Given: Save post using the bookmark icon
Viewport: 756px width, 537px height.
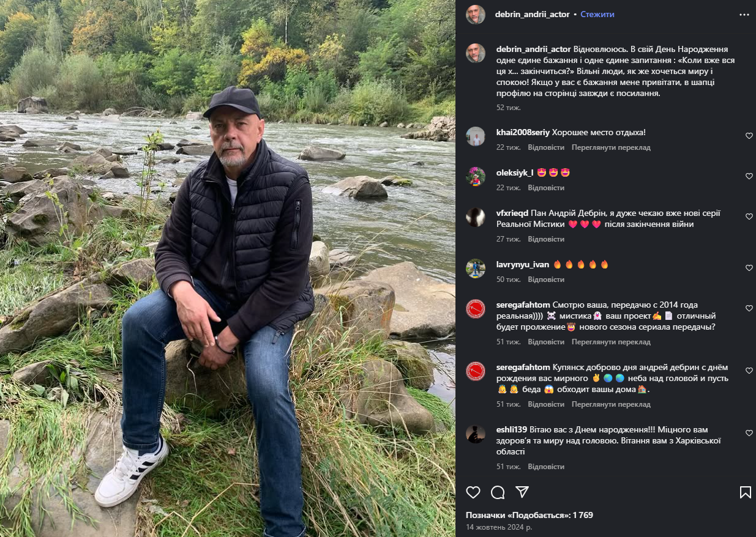Looking at the screenshot, I should pos(745,492).
